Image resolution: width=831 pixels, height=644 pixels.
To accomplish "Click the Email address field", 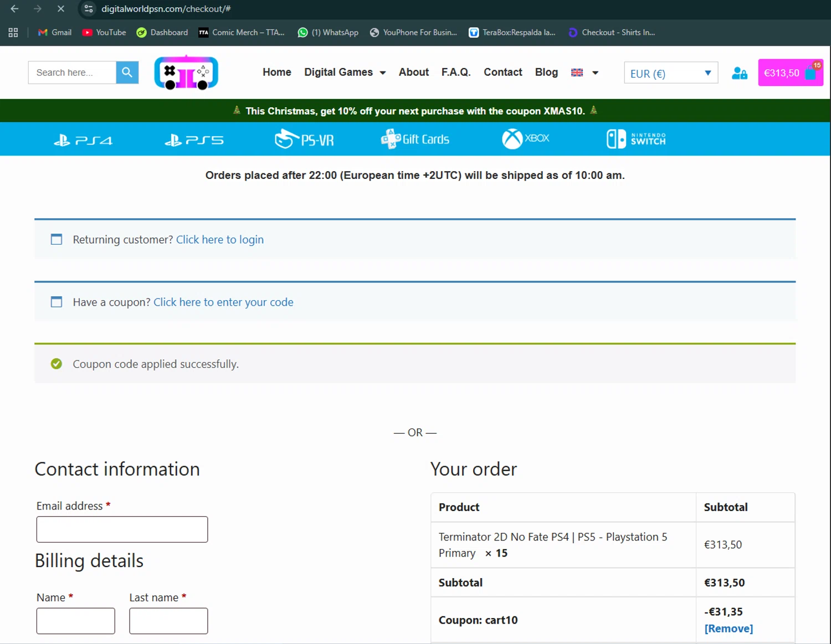I will tap(122, 529).
